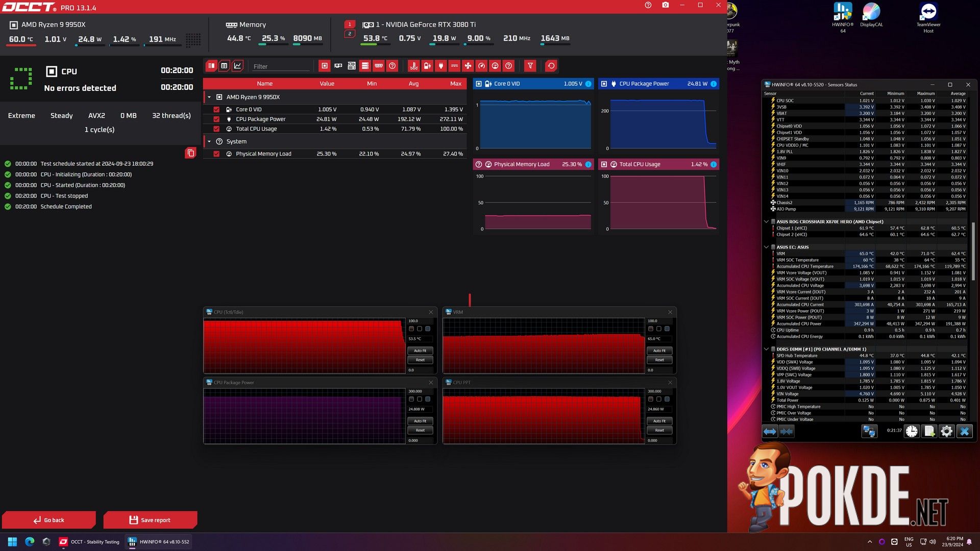Uncheck the Core 0 VID row checkbox
This screenshot has height=551, width=980.
(x=216, y=109)
